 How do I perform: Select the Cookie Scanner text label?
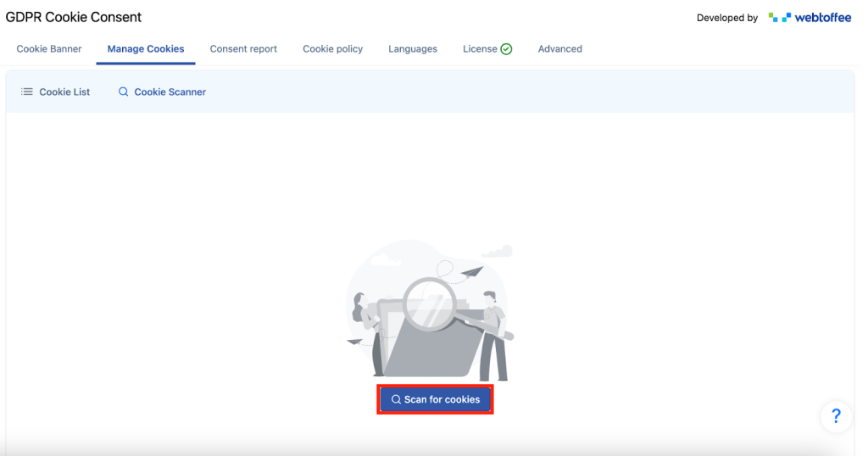170,92
